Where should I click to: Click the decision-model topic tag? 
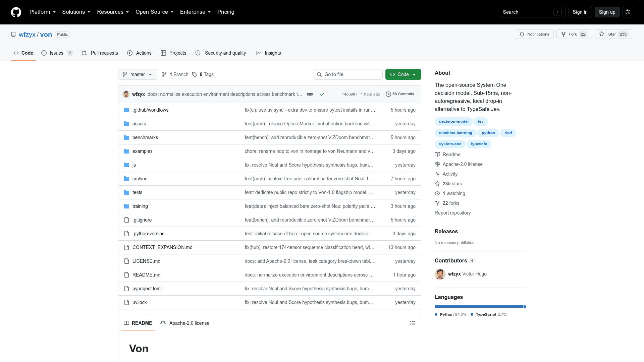(453, 122)
